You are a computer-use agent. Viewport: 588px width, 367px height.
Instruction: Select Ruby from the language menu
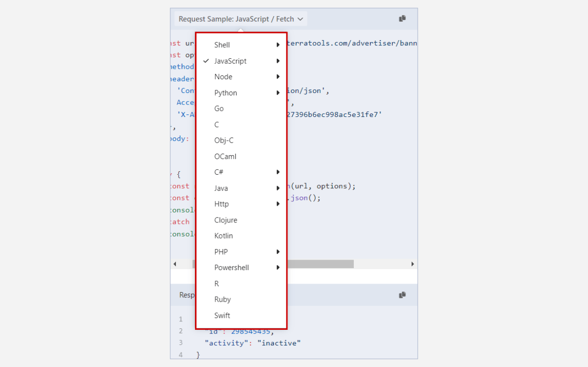pyautogui.click(x=223, y=299)
